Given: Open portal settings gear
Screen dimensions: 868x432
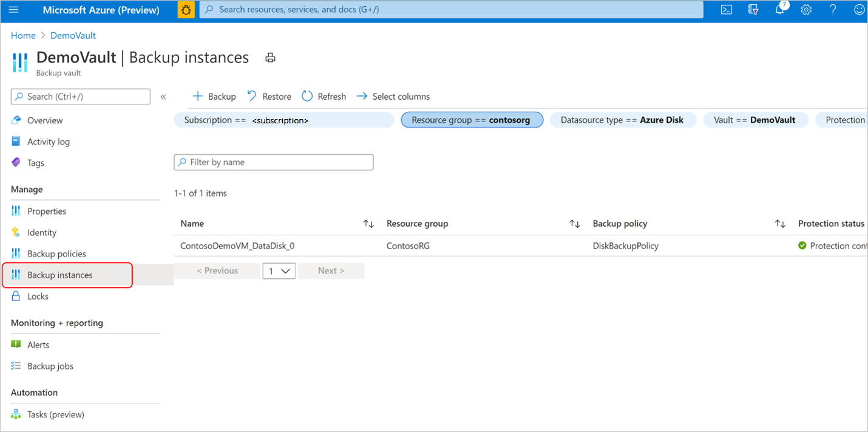Looking at the screenshot, I should coord(806,10).
